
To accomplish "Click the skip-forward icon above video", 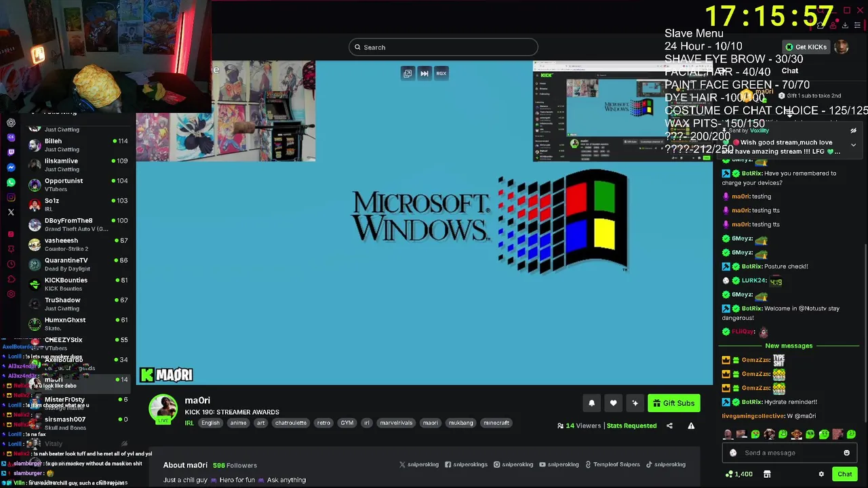I will click(425, 73).
